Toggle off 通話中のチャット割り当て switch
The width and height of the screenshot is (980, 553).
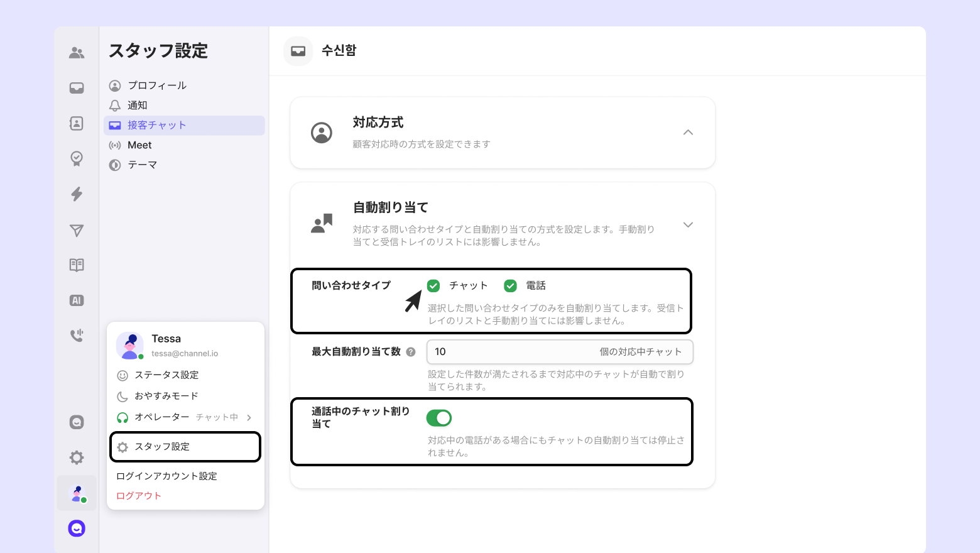pos(439,418)
